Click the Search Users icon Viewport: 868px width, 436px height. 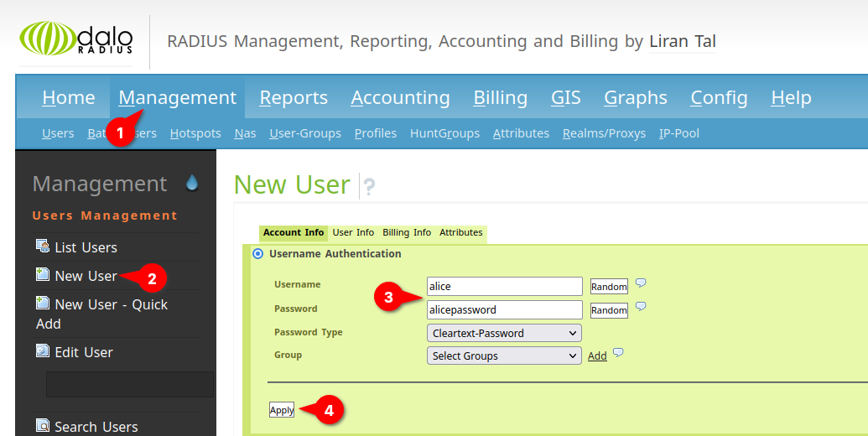[43, 426]
